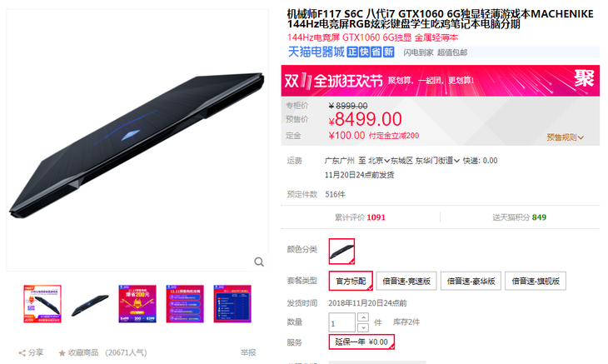608x364 pixels.
Task: Choose the 倍音速-竞速版 package
Action: point(406,281)
